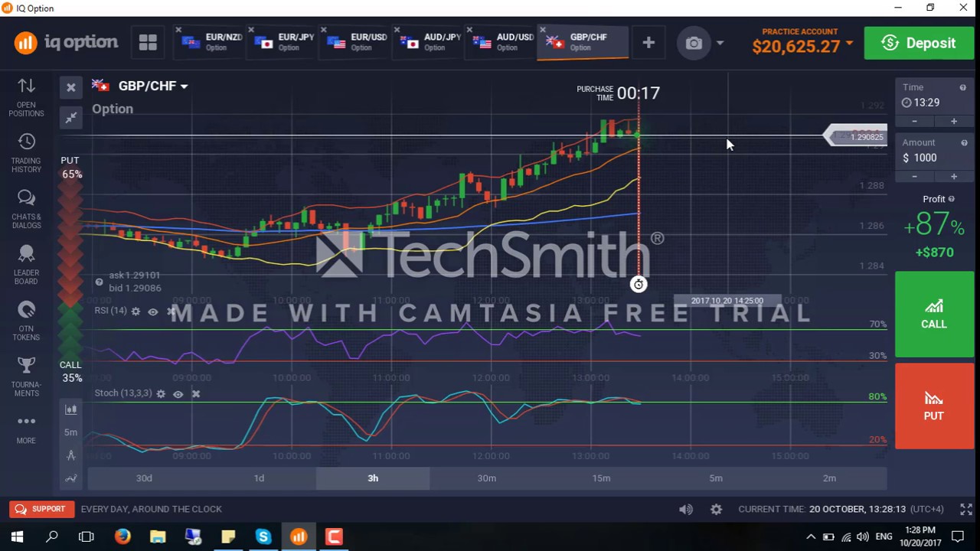Screen dimensions: 980x551
Task: Close the chart with X button
Action: pyautogui.click(x=71, y=87)
